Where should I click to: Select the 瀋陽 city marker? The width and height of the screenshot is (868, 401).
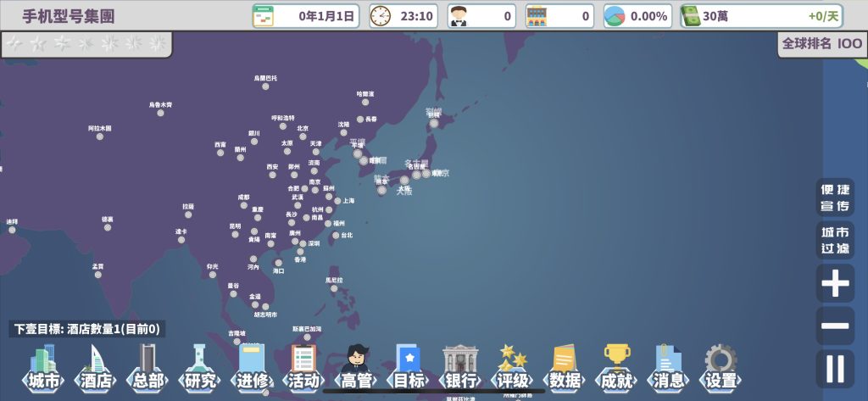click(x=344, y=133)
